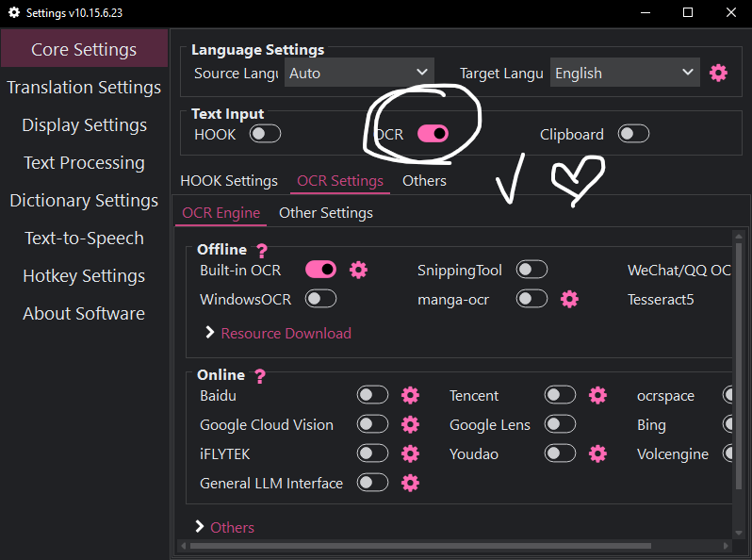Click the language settings gear icon
This screenshot has width=752, height=560.
(719, 73)
